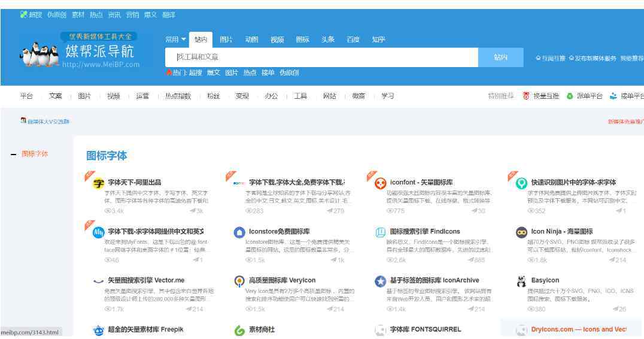Open the 运营 category
This screenshot has width=644, height=339.
(142, 96)
